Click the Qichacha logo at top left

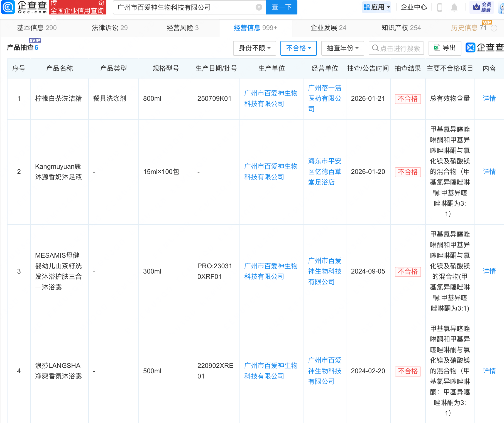coord(24,7)
